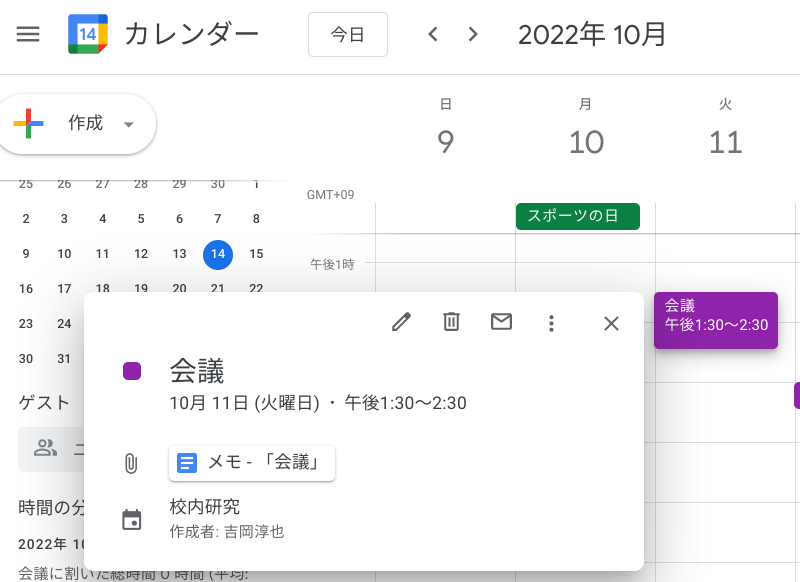Screen dimensions: 800x582
Task: Navigate to the previous week arrow
Action: point(433,34)
